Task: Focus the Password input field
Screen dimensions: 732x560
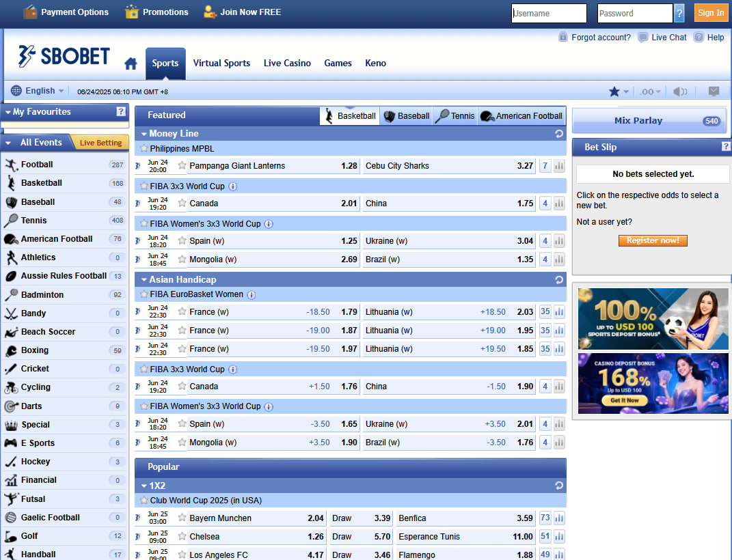Action: (x=635, y=13)
